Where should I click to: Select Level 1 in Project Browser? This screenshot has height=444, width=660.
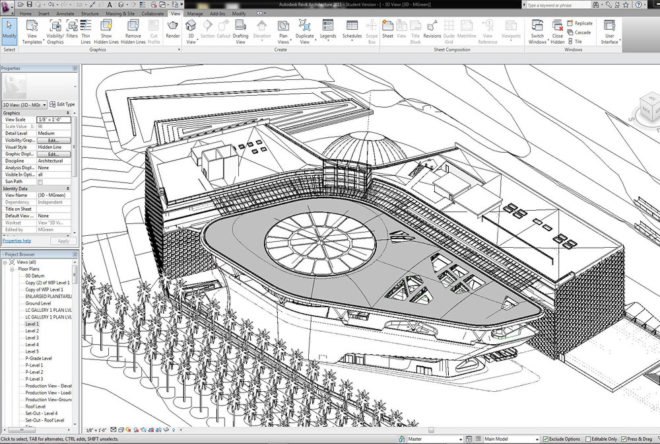tap(32, 324)
